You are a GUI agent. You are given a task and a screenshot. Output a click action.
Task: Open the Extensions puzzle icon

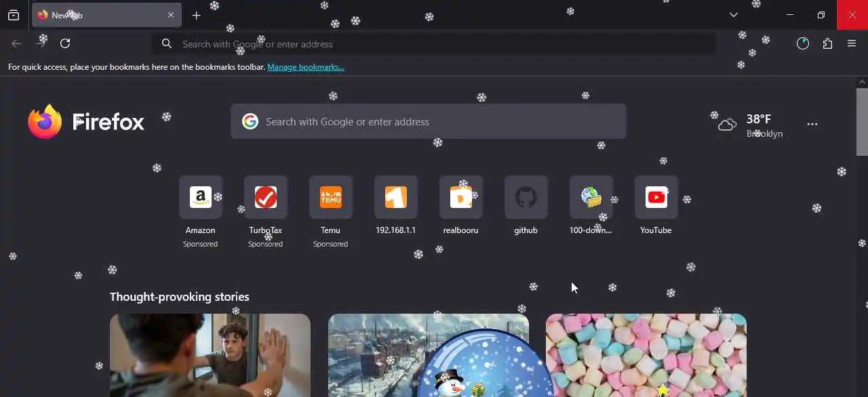[827, 43]
